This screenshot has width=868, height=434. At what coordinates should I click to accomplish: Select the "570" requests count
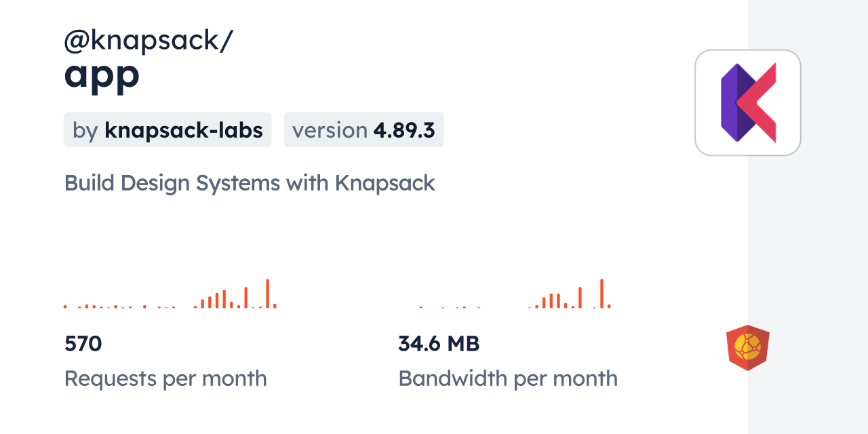[x=83, y=344]
